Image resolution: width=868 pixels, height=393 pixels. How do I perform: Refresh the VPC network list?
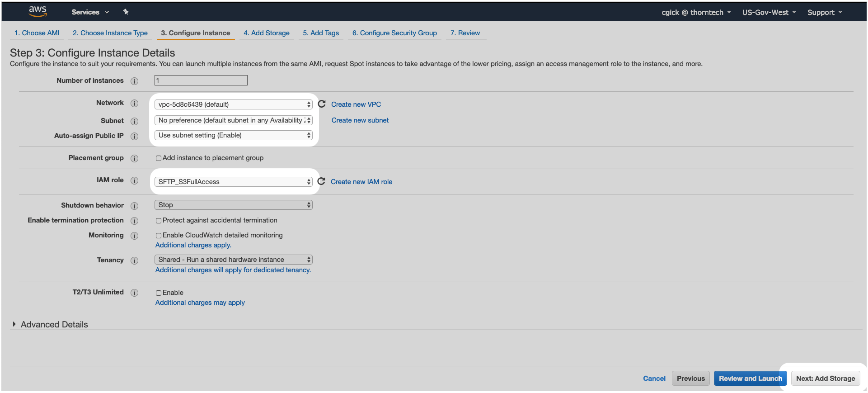[x=322, y=104]
